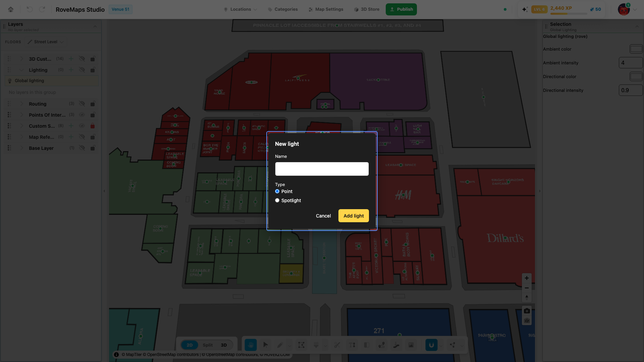Open the AI sparkle assistant icon
The width and height of the screenshot is (644, 362).
point(525,9)
